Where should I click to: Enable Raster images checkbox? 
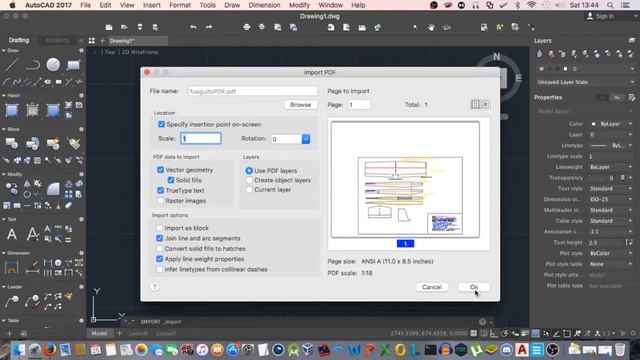pos(160,200)
